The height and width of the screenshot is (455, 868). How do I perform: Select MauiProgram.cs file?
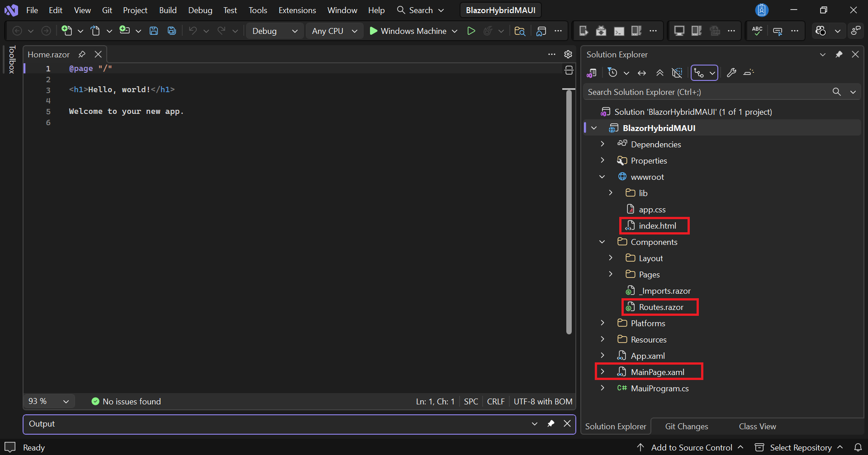(x=659, y=388)
